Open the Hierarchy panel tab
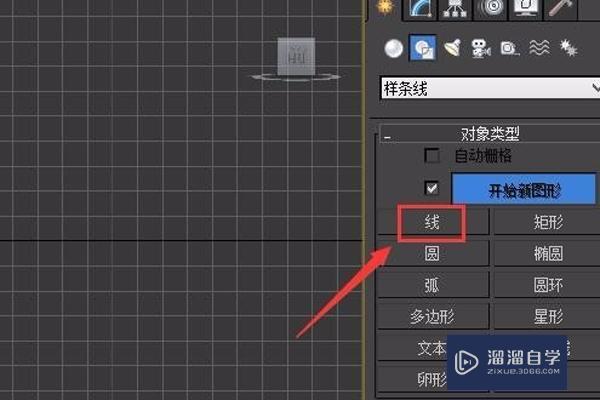 point(455,8)
